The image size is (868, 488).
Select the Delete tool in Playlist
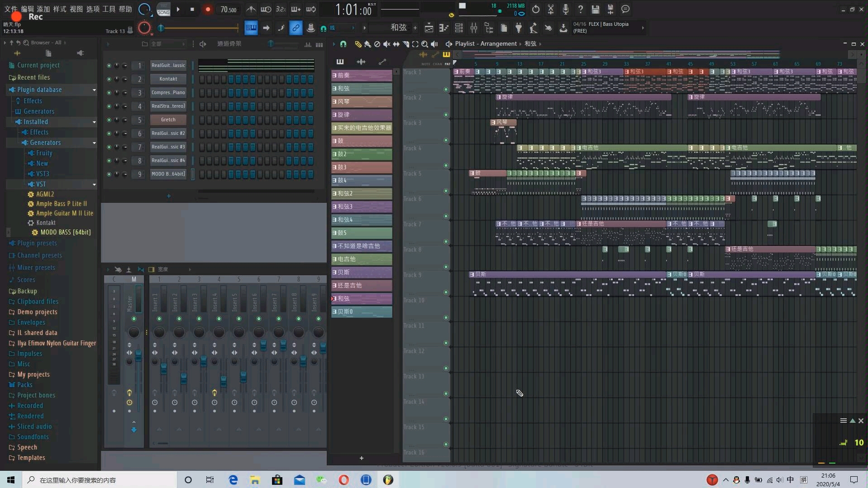[377, 44]
